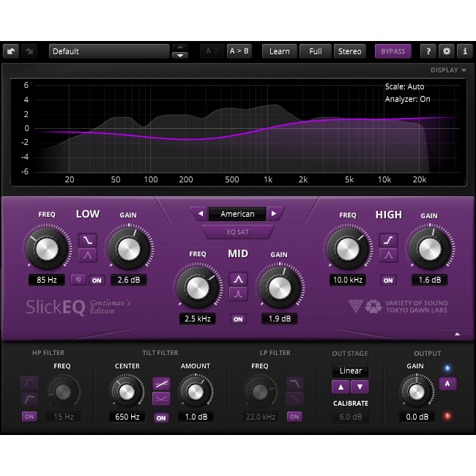This screenshot has width=476, height=476.
Task: Select the MID band wide bell shape icon
Action: point(238,279)
